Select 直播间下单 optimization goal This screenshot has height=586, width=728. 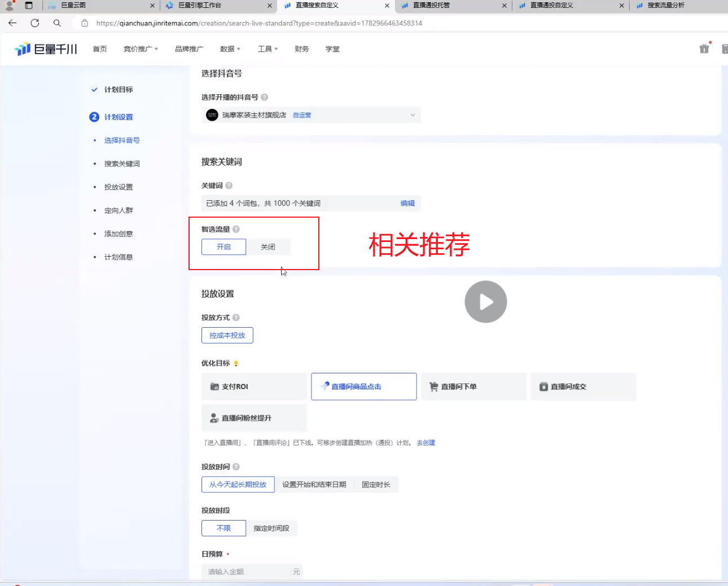[473, 387]
